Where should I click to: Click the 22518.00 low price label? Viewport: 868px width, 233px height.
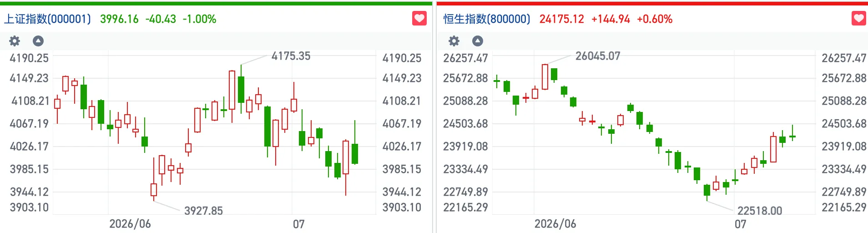click(x=760, y=211)
